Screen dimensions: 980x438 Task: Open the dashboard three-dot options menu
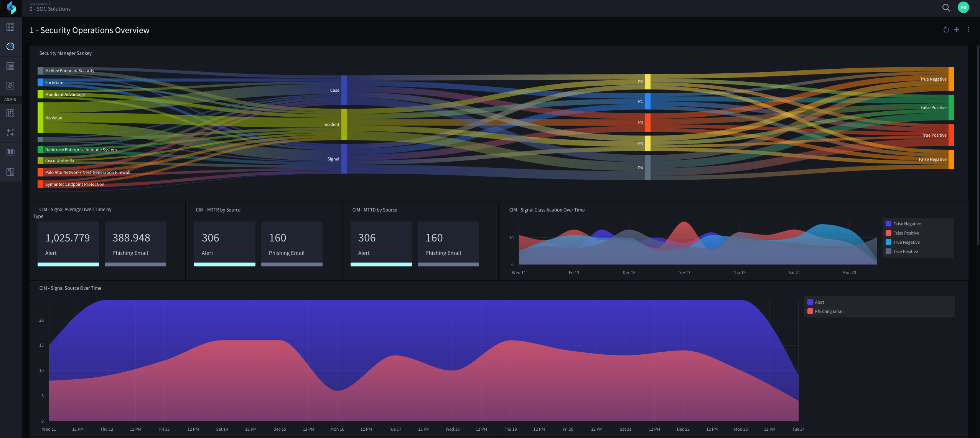click(968, 30)
